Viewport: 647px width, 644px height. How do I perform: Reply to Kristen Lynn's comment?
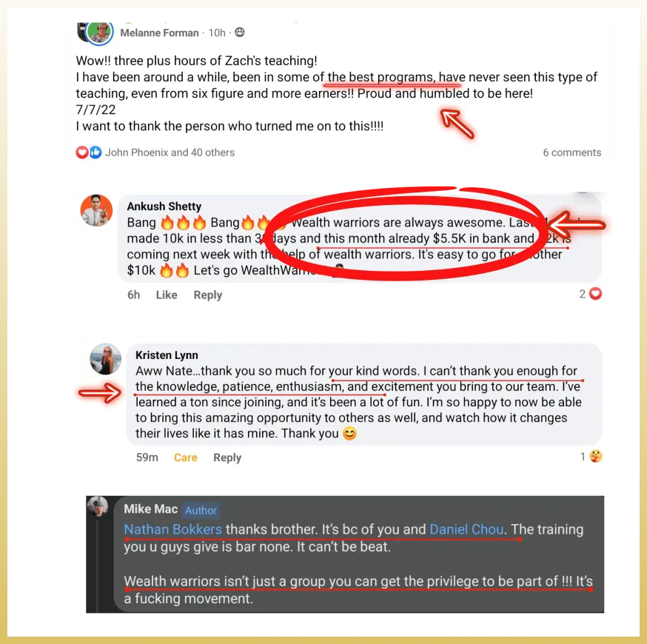pos(227,457)
